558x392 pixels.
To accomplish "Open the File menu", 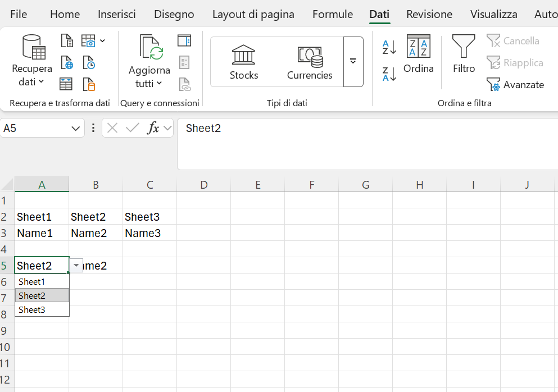I will (19, 14).
